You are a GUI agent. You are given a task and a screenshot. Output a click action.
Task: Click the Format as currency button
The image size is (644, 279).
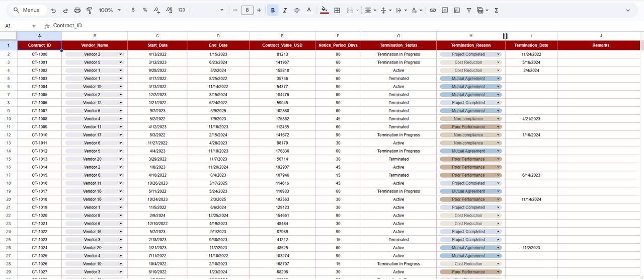pos(133,10)
